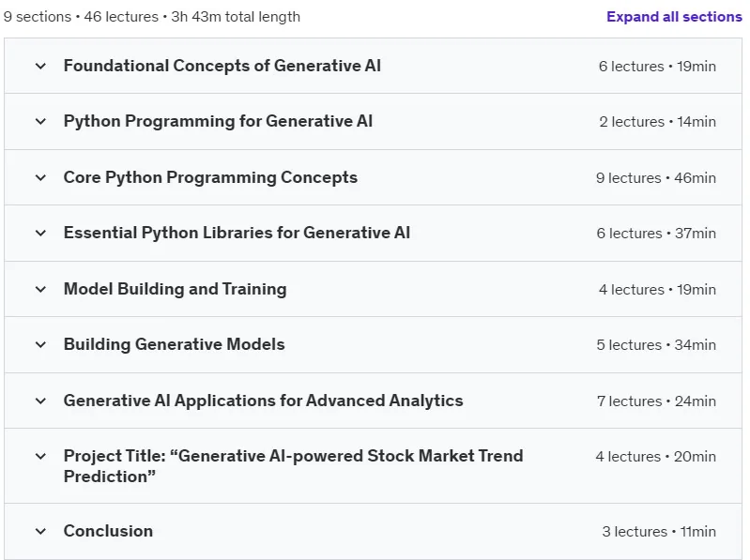Expand Generative AI Applications chevron
The height and width of the screenshot is (560, 750).
coord(40,401)
